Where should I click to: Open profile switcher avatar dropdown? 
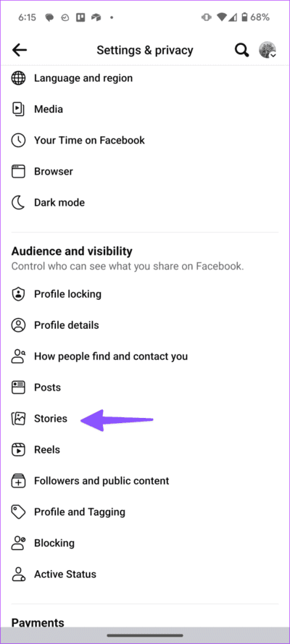coord(267,50)
